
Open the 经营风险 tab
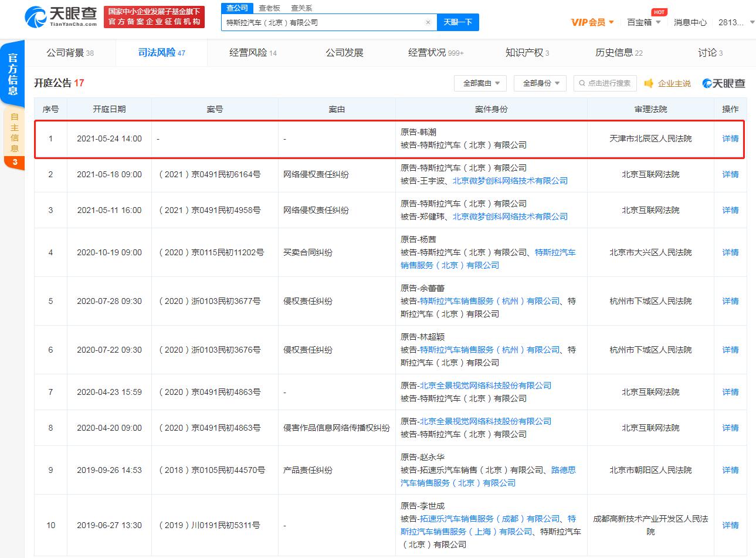tap(253, 53)
